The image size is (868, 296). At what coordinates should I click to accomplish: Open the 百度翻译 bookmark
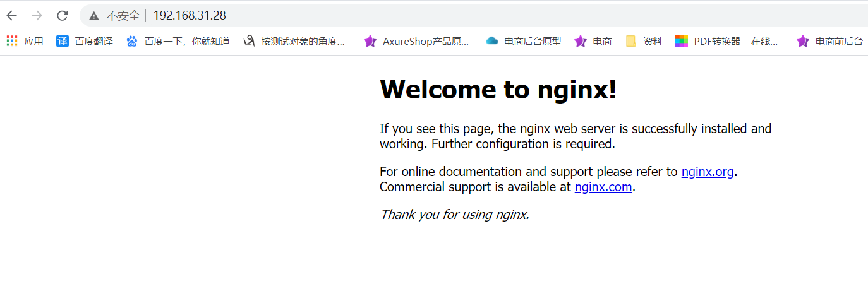pos(85,41)
